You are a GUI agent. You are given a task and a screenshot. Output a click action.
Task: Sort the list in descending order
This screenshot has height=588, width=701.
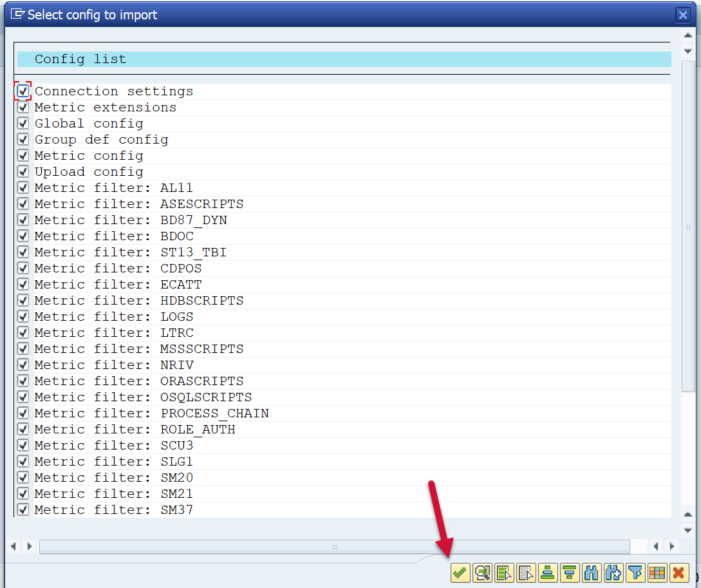tap(570, 572)
